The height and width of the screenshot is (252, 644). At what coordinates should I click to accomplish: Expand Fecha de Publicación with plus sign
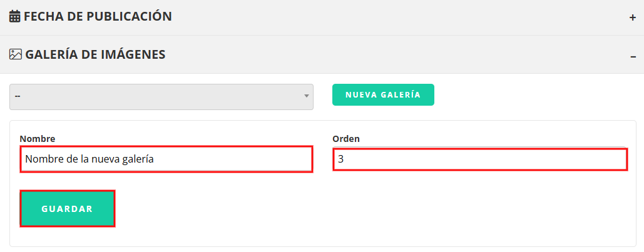[x=633, y=18]
